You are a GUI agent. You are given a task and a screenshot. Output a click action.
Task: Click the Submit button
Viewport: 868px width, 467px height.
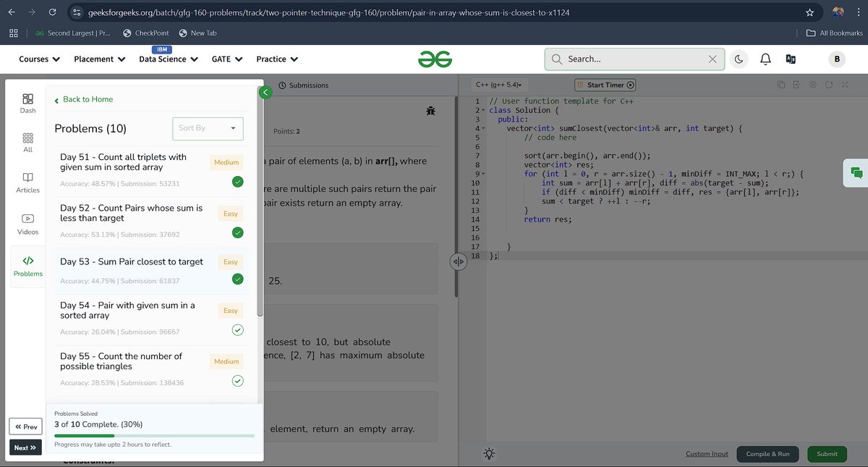pyautogui.click(x=827, y=454)
